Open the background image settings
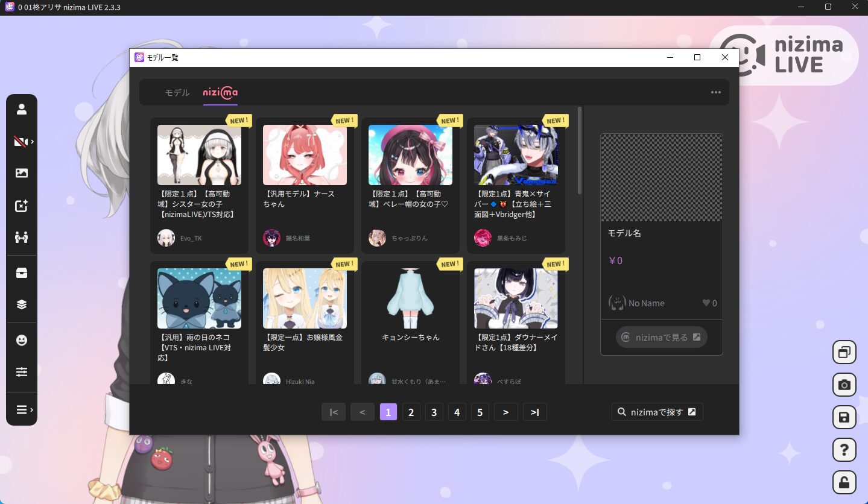 [x=22, y=173]
